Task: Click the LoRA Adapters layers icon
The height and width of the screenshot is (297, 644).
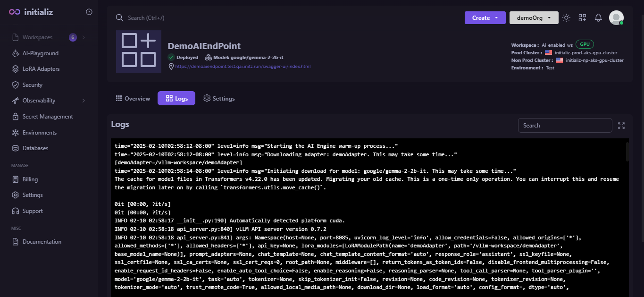Action: (15, 69)
